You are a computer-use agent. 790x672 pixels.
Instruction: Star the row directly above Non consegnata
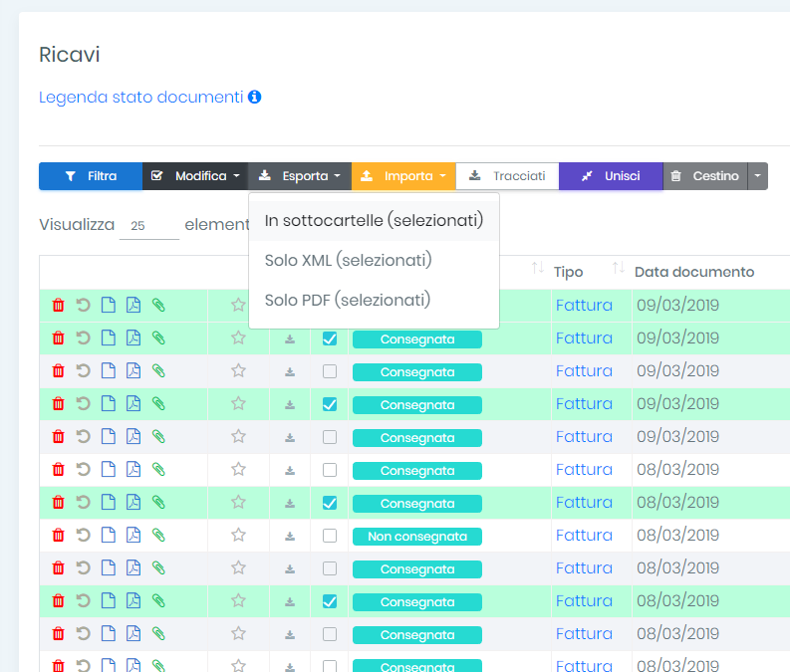(238, 502)
